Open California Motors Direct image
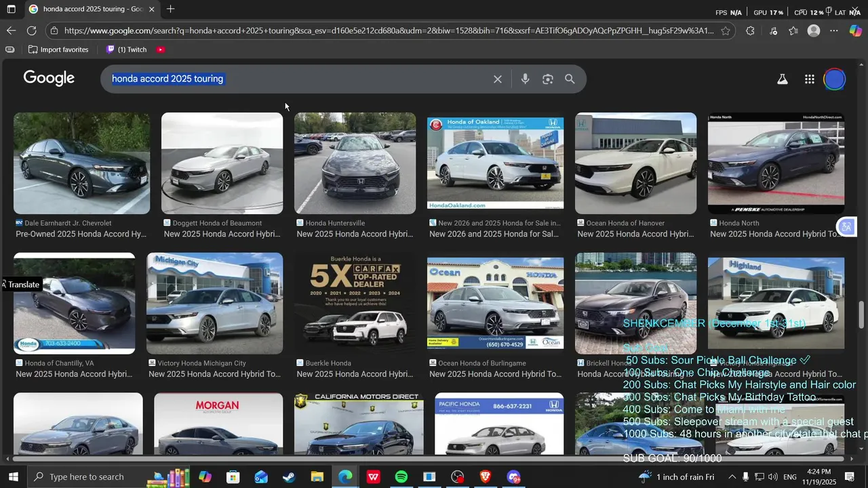This screenshot has height=488, width=868. pyautogui.click(x=359, y=424)
